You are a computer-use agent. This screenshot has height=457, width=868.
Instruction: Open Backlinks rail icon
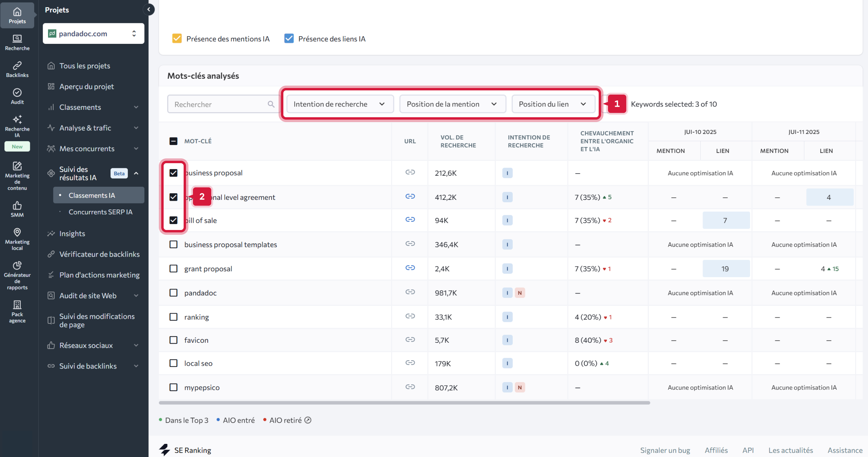[17, 70]
